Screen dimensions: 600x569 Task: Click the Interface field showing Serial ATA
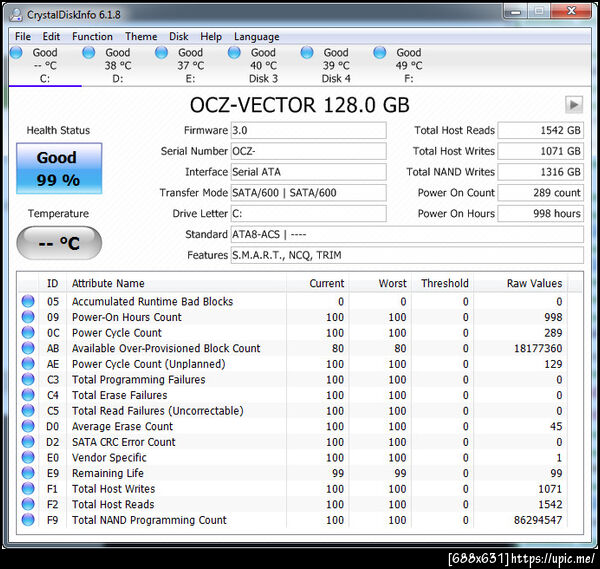(x=308, y=172)
